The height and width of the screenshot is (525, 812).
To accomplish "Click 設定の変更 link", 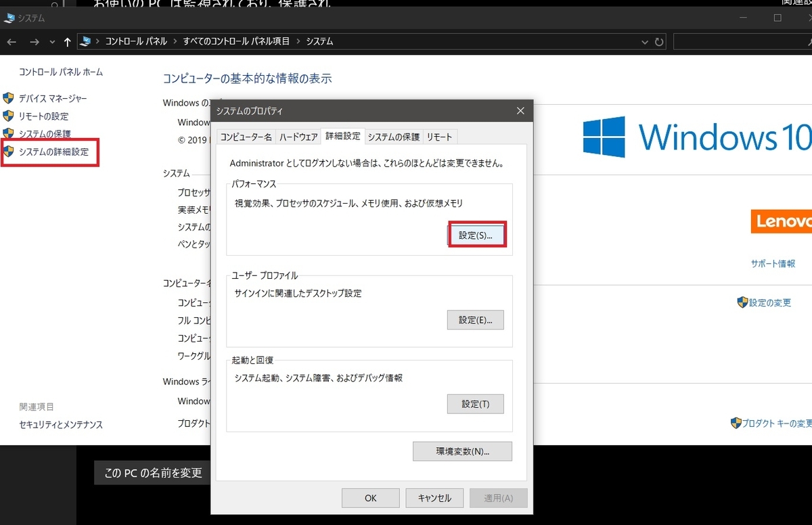I will click(770, 302).
